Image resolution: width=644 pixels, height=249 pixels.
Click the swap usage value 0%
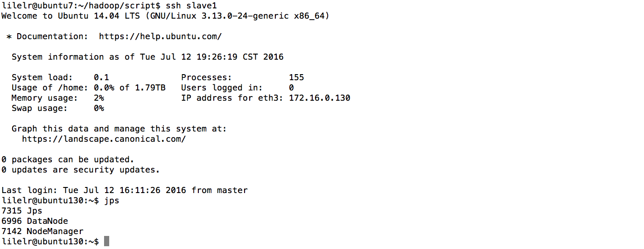click(x=98, y=108)
